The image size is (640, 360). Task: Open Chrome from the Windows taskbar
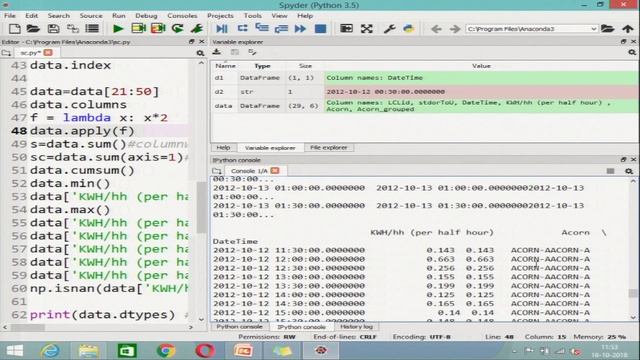[x=166, y=351]
